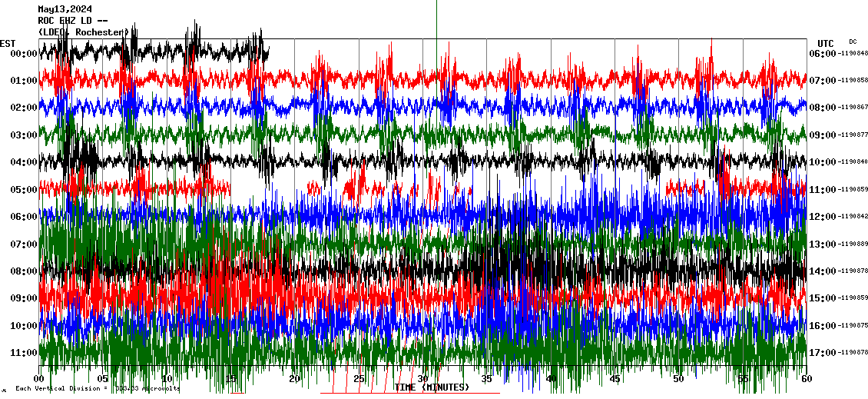Viewport: 868px width, 399px height.
Task: Click the UTC timezone axis label
Action: (825, 43)
